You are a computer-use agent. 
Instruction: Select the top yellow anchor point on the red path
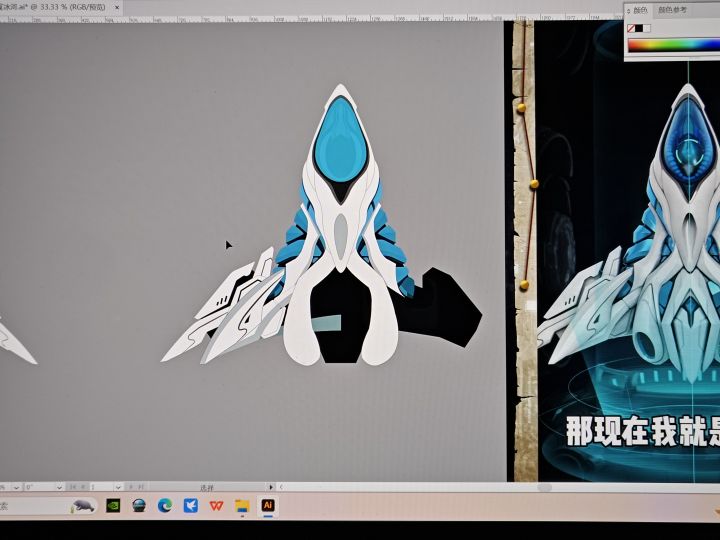click(x=521, y=108)
